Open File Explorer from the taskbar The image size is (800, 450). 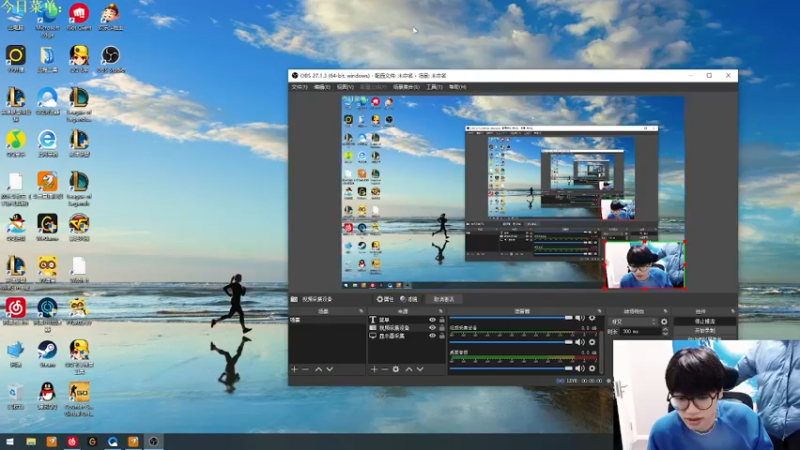(31, 441)
